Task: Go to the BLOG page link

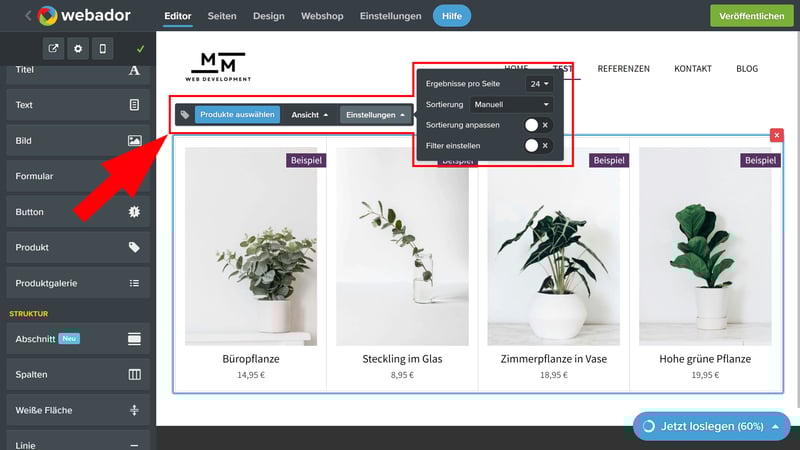Action: [747, 68]
